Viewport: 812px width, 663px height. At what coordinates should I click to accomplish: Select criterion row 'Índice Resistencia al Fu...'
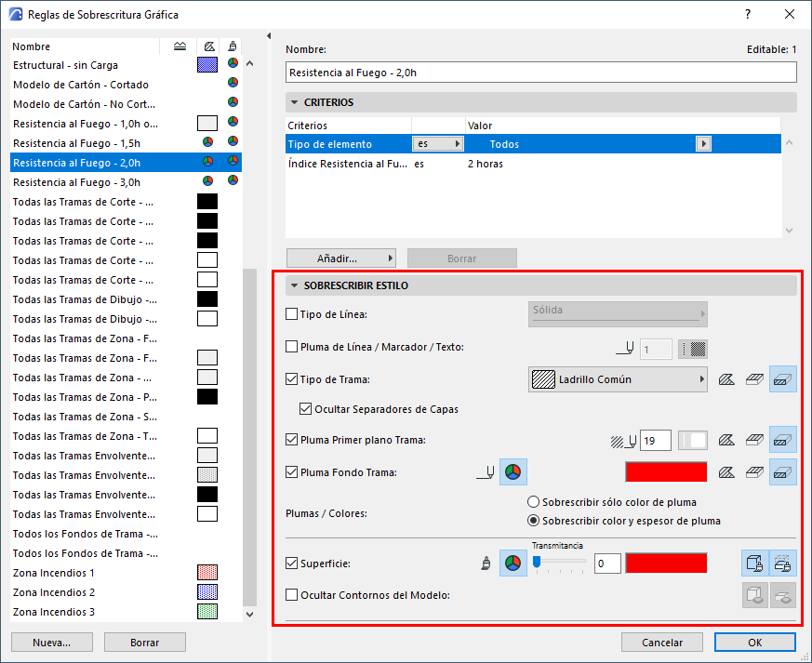533,164
